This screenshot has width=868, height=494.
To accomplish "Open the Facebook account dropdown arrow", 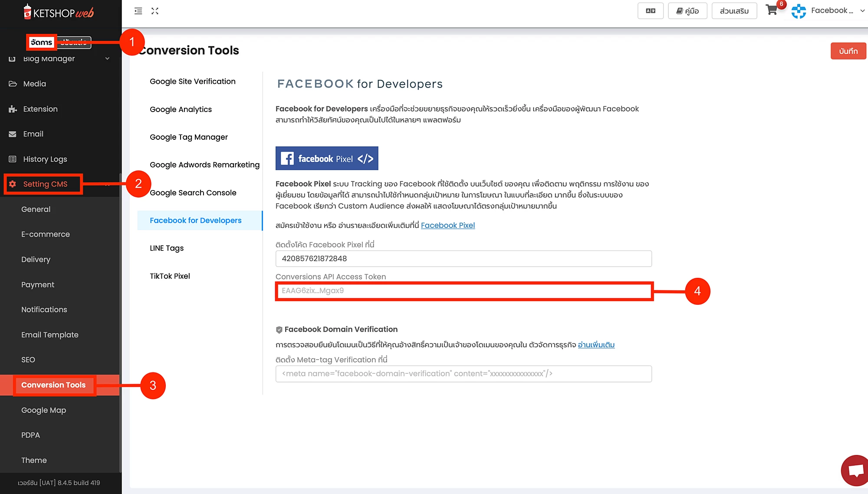I will point(862,11).
